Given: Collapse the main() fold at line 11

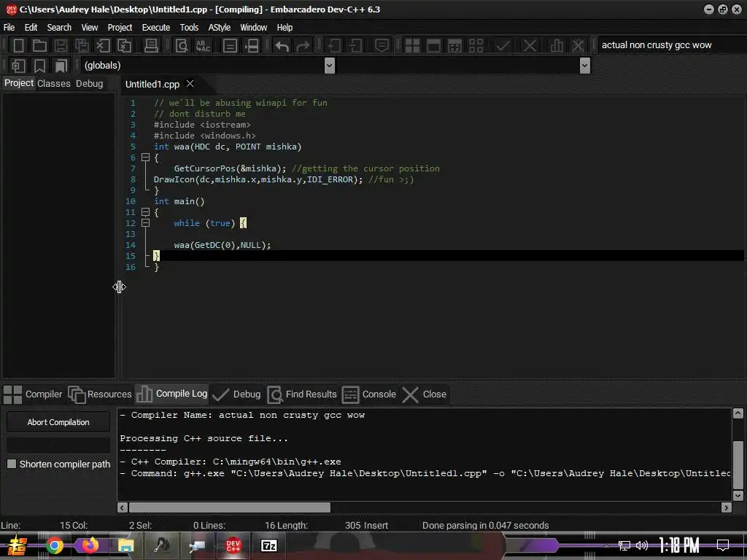Looking at the screenshot, I should pos(146,212).
